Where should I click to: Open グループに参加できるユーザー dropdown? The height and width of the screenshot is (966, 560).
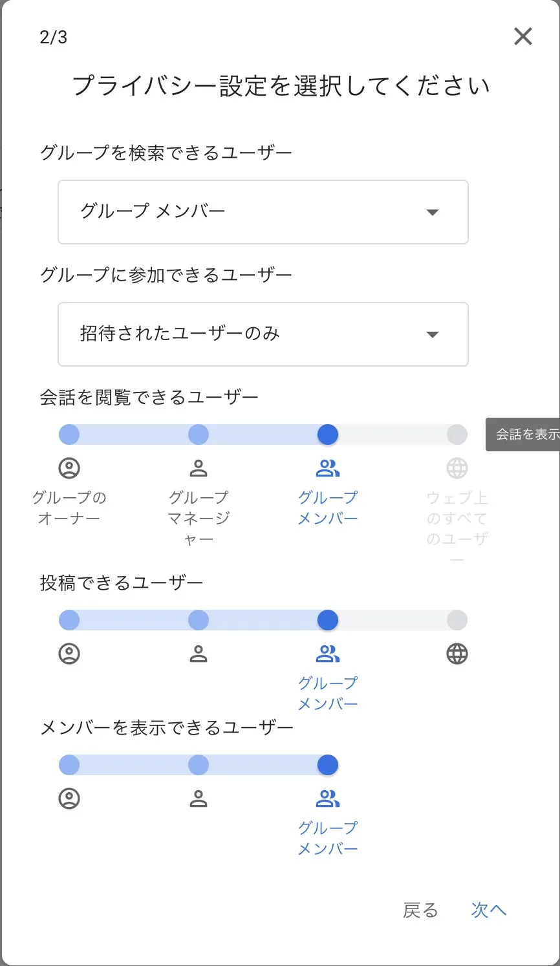pos(263,334)
